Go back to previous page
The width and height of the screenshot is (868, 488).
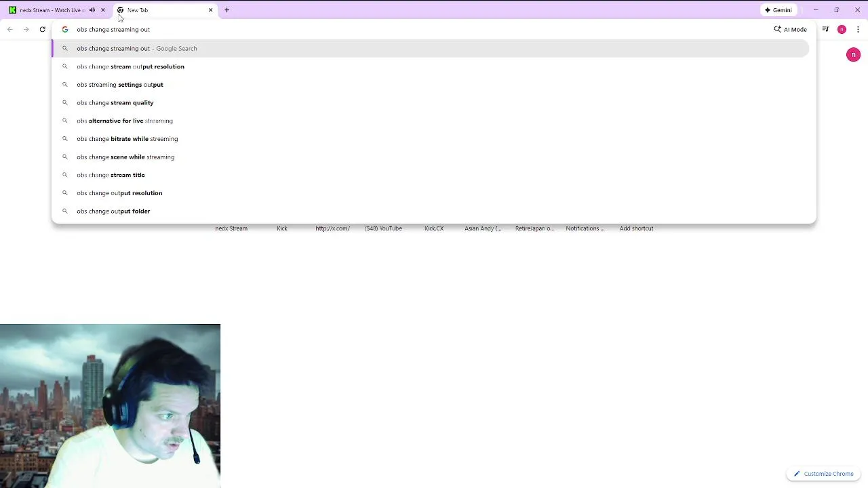click(10, 29)
